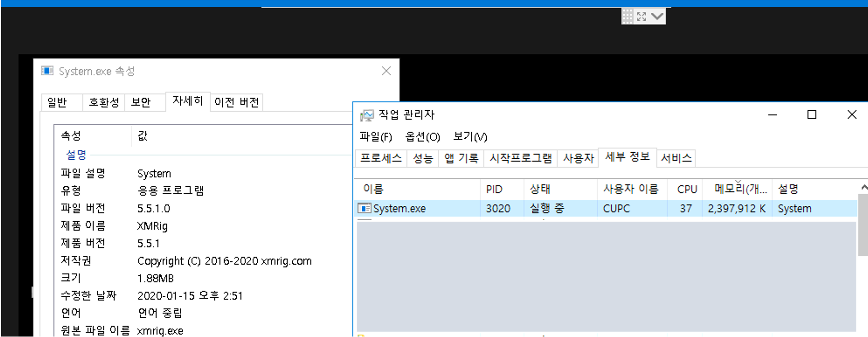The height and width of the screenshot is (337, 868).
Task: Select the 파일 버전 5.5.1.0 value
Action: (x=154, y=208)
